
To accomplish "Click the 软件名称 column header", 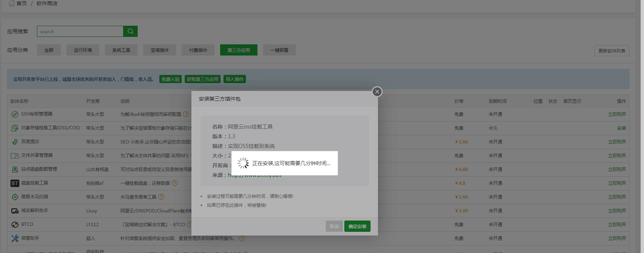I will (x=19, y=101).
